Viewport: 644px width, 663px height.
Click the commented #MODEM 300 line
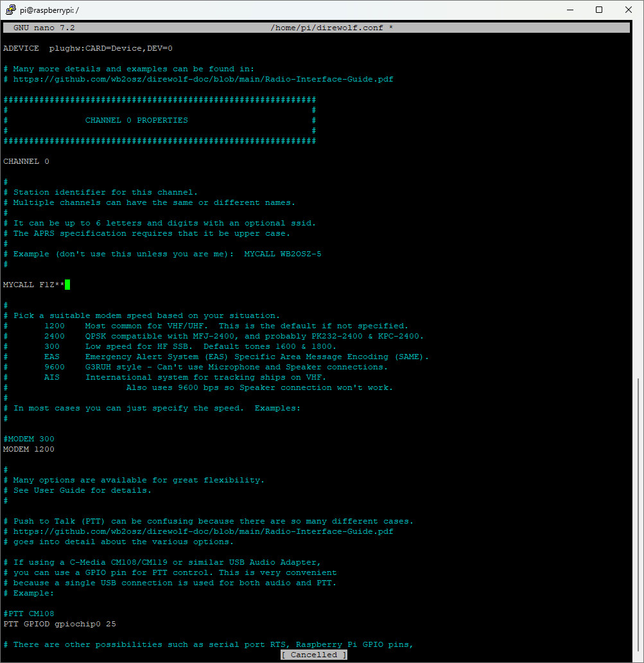(x=29, y=439)
